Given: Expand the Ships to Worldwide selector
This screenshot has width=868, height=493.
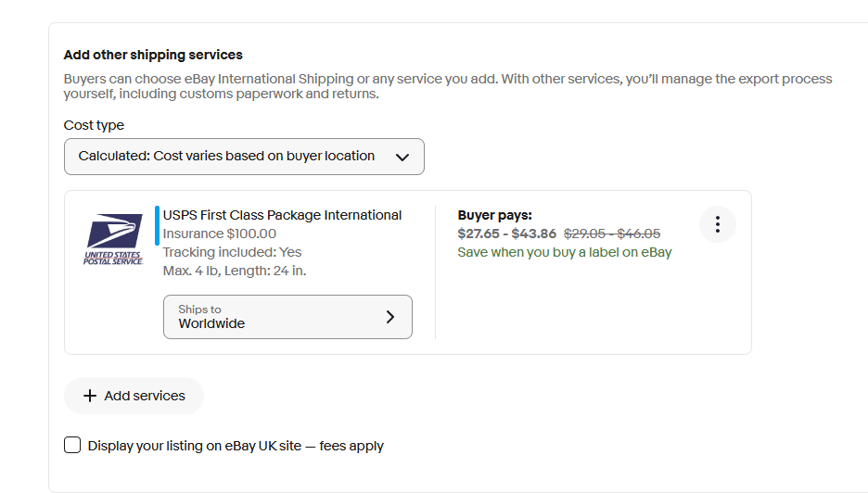Looking at the screenshot, I should pos(287,317).
